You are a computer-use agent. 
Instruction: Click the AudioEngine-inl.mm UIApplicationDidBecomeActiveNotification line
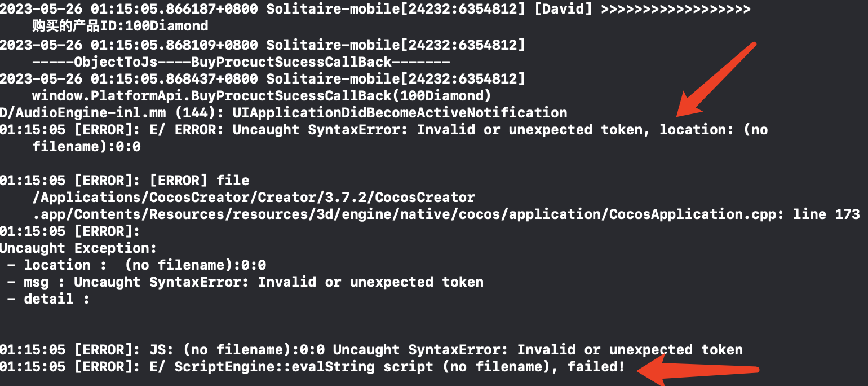[283, 113]
